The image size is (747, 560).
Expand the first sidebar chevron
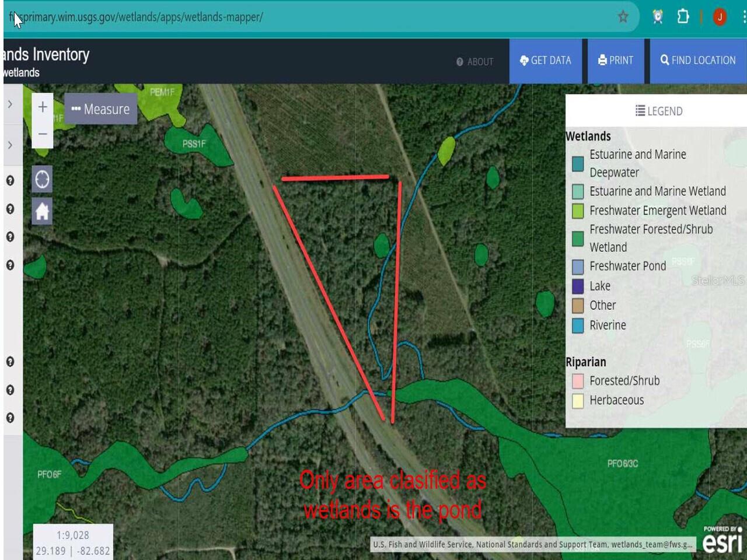(10, 104)
